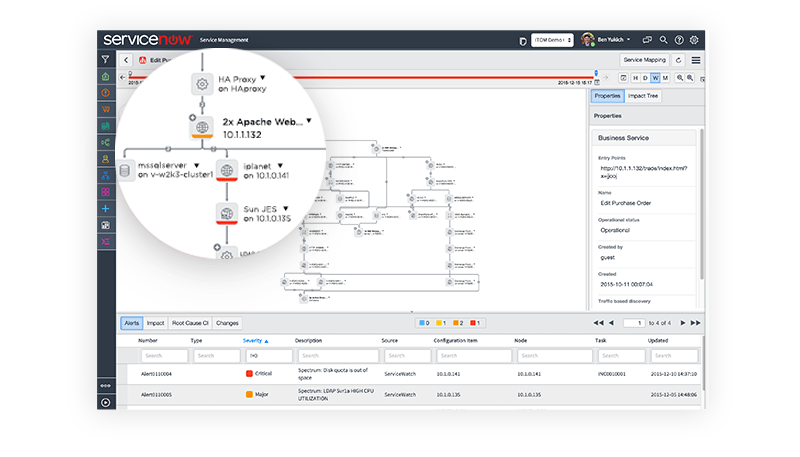Set timeline range to Day (D)
This screenshot has width=800, height=457.
point(645,78)
